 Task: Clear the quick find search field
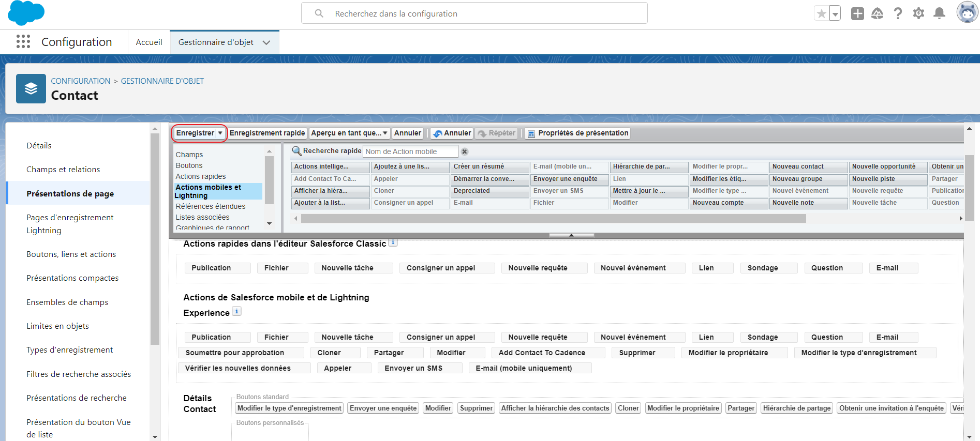tap(465, 151)
